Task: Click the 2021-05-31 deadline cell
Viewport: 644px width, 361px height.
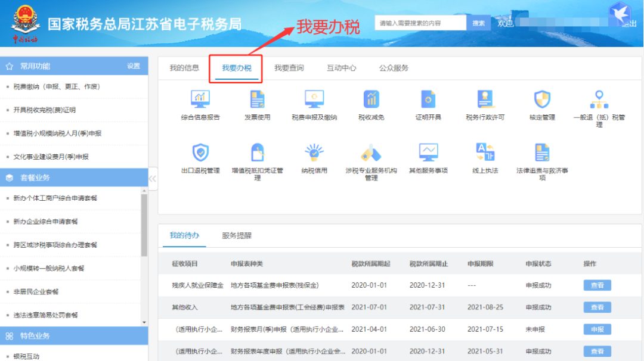Action: 485,351
